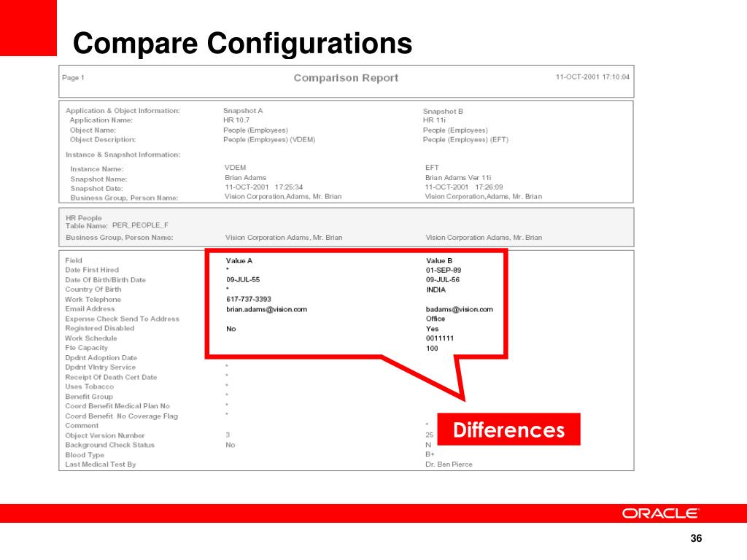Click the 'HR People' section label
The height and width of the screenshot is (560, 747).
[84, 217]
